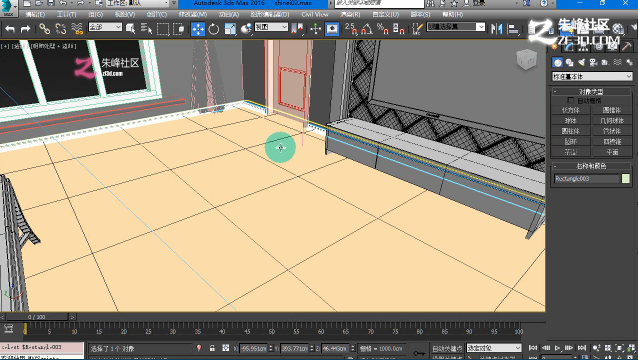
Task: Toggle the Window/Crossing selection mode
Action: (x=179, y=29)
